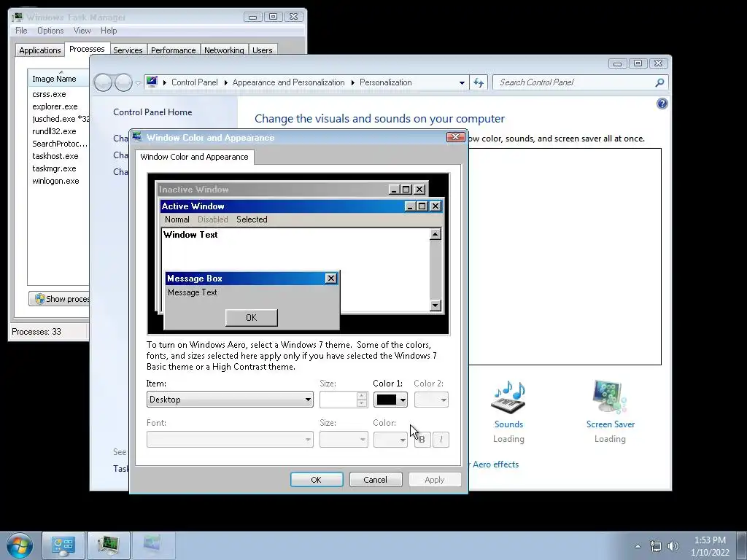Click the black Color 1 swatch
Image resolution: width=747 pixels, height=560 pixels.
387,400
